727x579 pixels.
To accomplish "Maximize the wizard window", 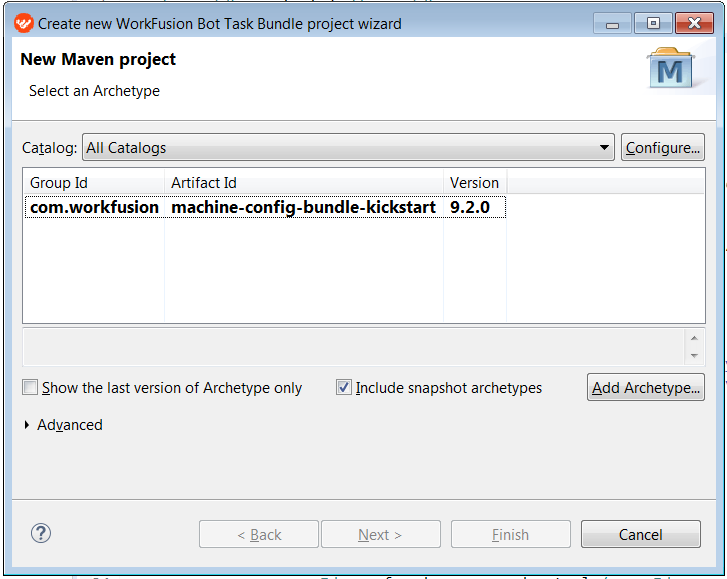I will point(653,23).
